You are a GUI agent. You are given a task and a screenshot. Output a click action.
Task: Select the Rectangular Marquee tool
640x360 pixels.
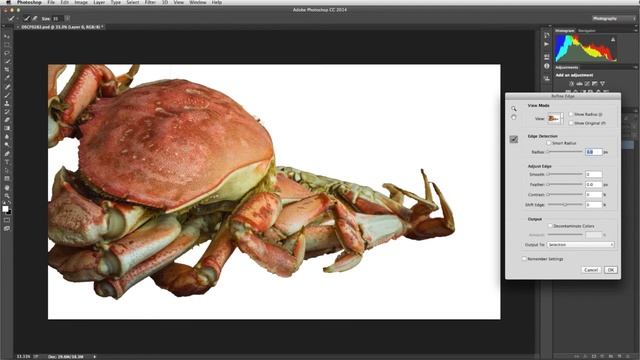click(7, 45)
